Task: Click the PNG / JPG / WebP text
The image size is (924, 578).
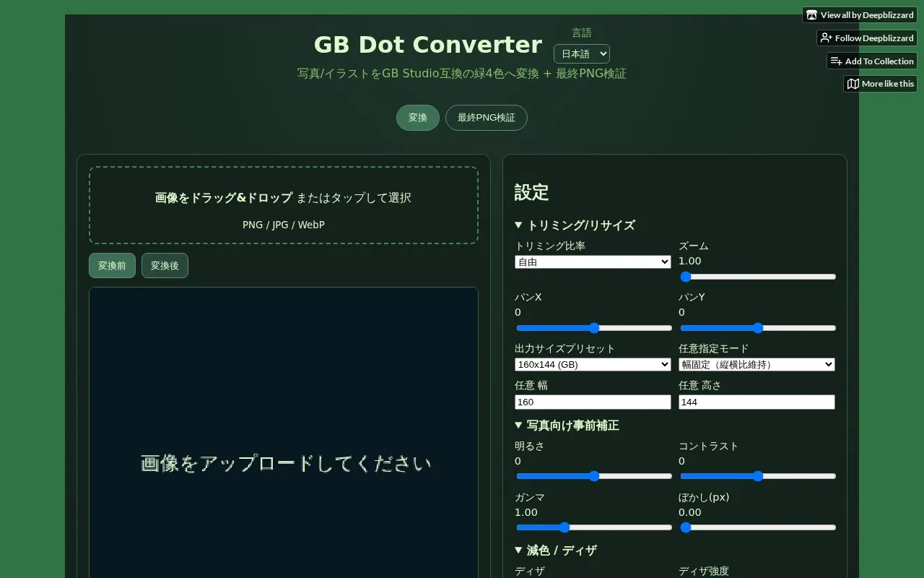Action: coord(284,225)
